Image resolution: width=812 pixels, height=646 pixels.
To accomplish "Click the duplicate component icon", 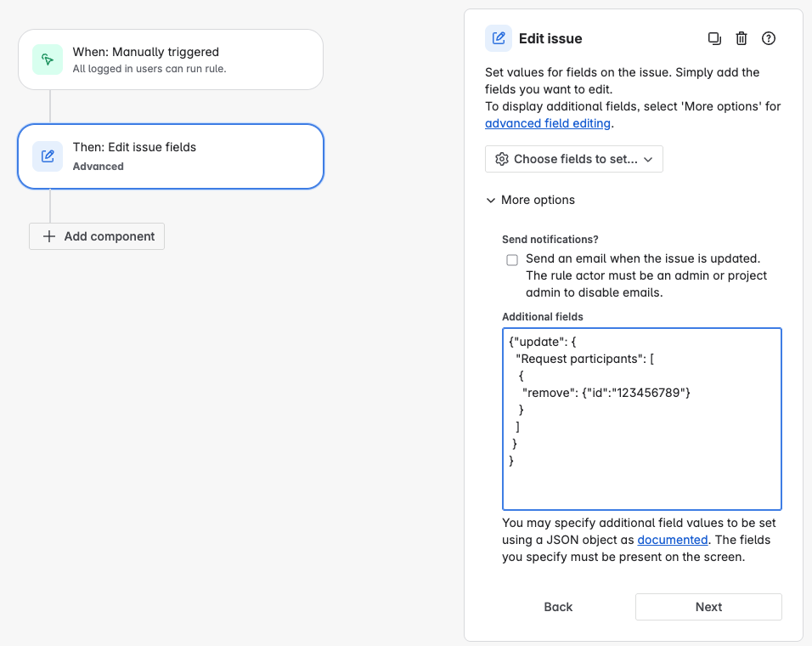I will (x=714, y=38).
